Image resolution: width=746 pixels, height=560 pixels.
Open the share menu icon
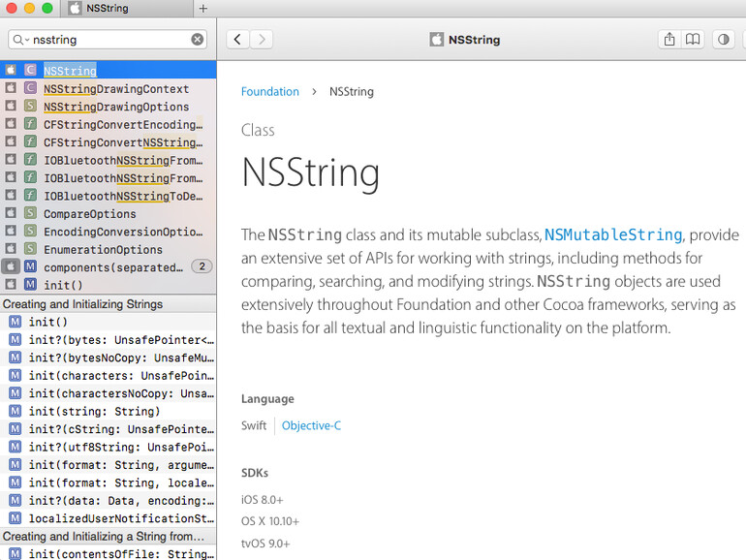pyautogui.click(x=669, y=40)
